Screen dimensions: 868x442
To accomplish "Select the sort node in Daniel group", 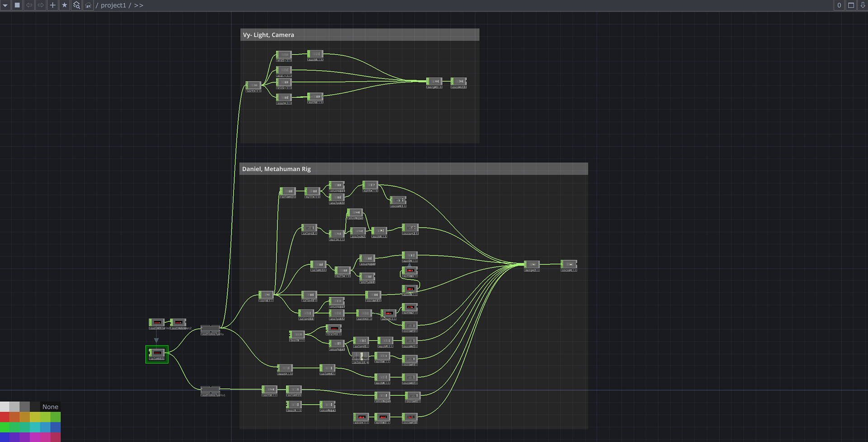I will [266, 296].
